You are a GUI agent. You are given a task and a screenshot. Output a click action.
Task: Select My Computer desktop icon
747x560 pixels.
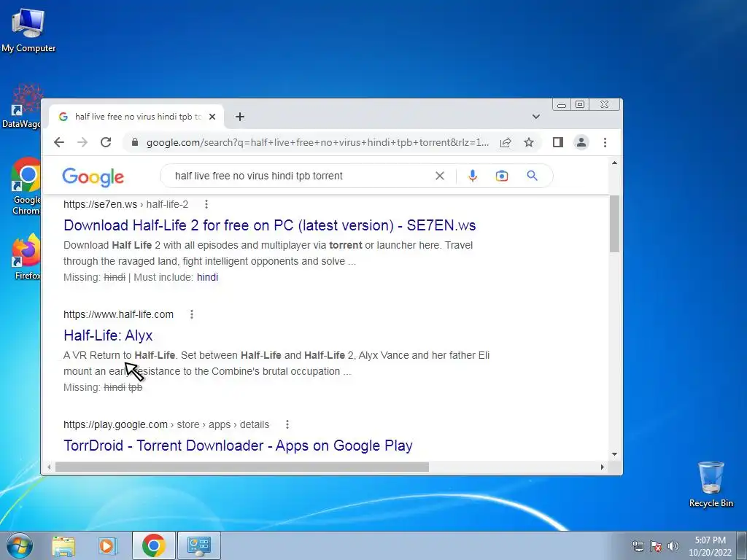28,30
